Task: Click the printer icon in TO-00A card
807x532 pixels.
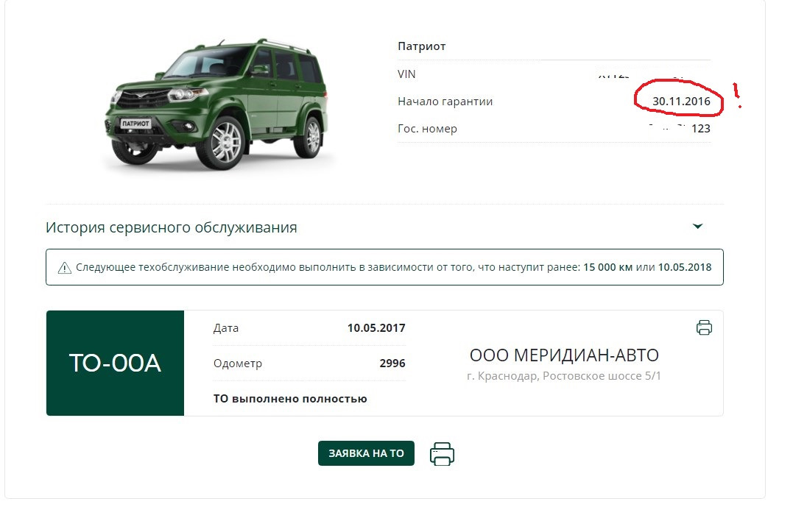Action: [x=704, y=327]
